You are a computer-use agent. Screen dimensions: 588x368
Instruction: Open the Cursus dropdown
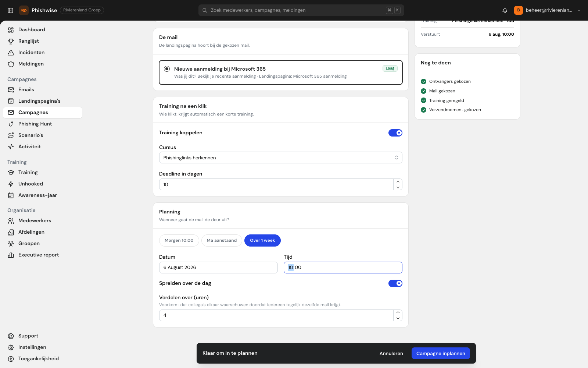pos(281,158)
